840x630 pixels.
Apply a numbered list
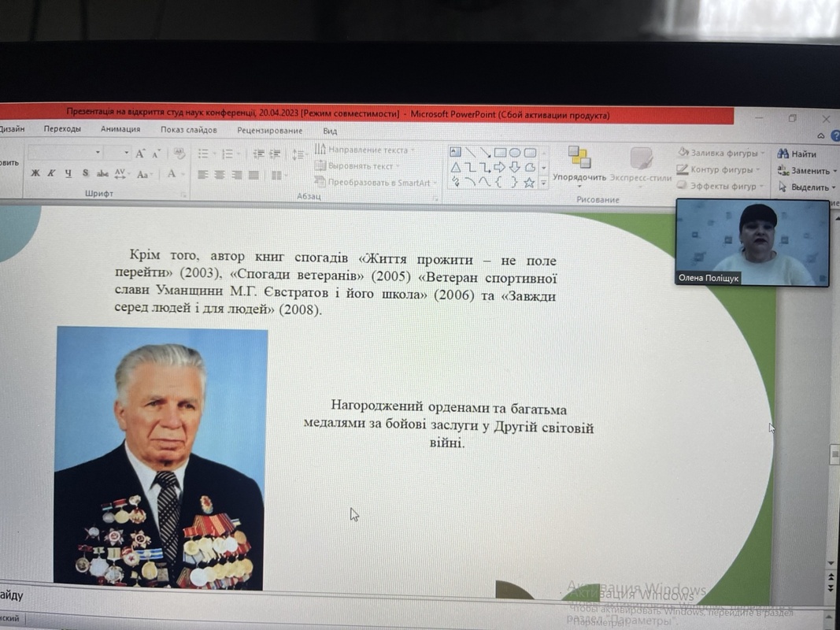pos(229,154)
